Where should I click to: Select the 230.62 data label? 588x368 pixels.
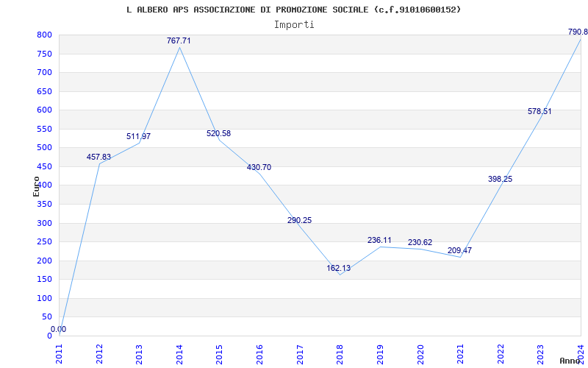420,243
